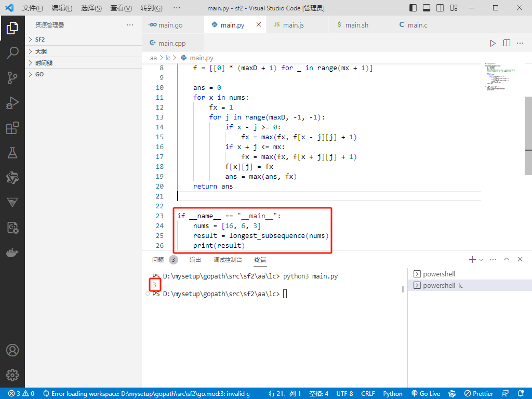The width and height of the screenshot is (532, 399).
Task: Click the terminal command prompt input line
Action: (219, 294)
